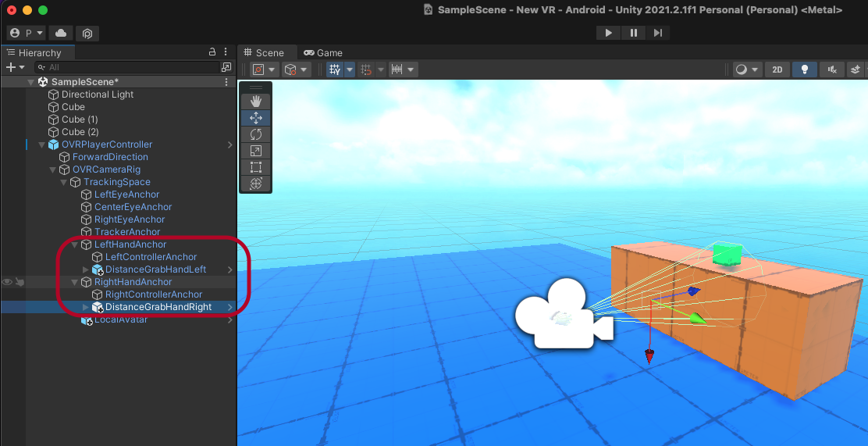
Task: Select Cube (1) in Hierarchy
Action: pyautogui.click(x=80, y=120)
